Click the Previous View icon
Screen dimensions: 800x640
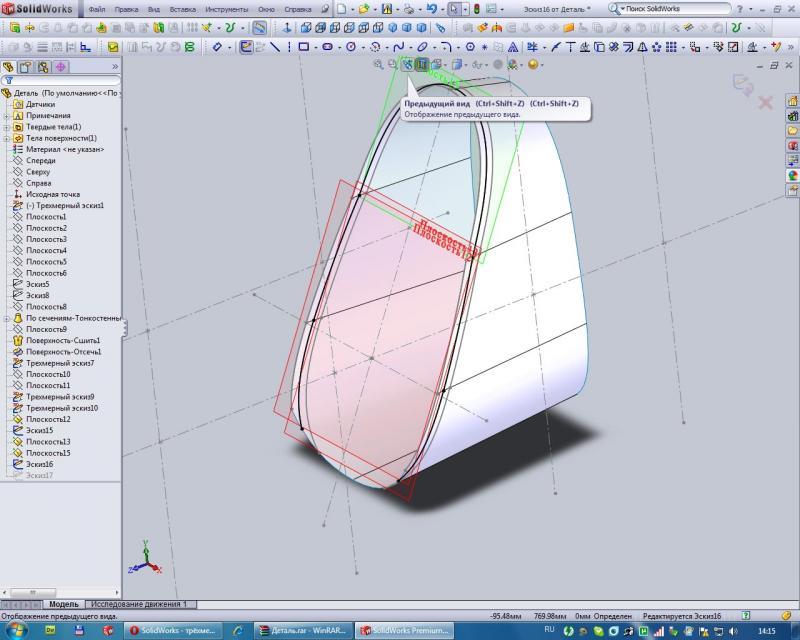point(407,65)
